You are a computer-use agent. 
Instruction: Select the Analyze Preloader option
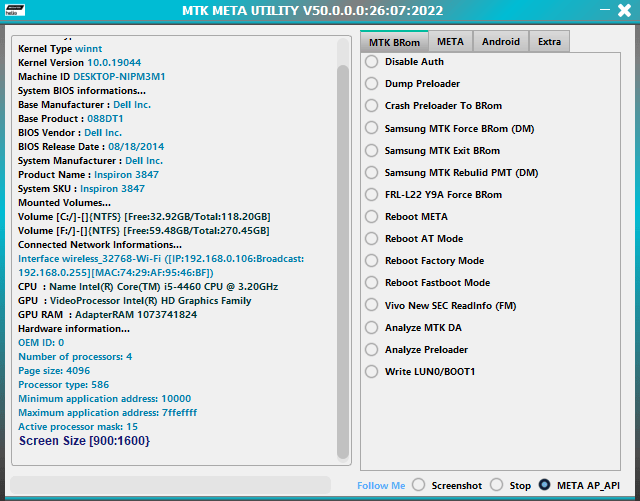(x=416, y=350)
